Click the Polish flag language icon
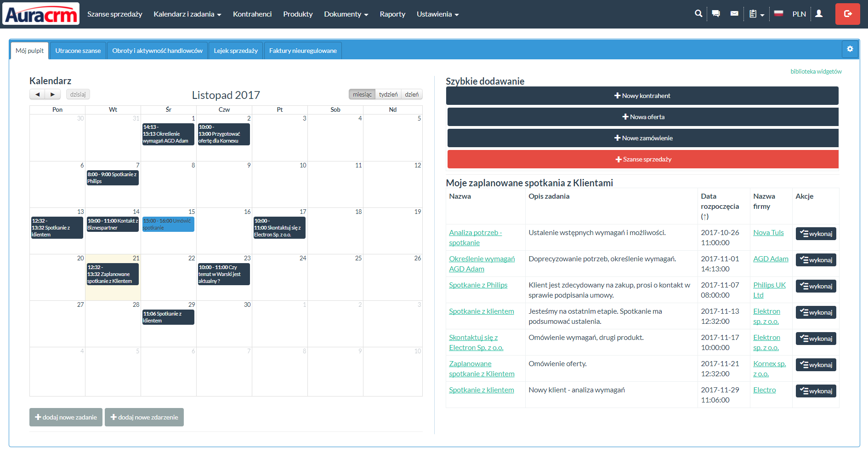Image resolution: width=868 pixels, height=454 pixels. point(778,14)
